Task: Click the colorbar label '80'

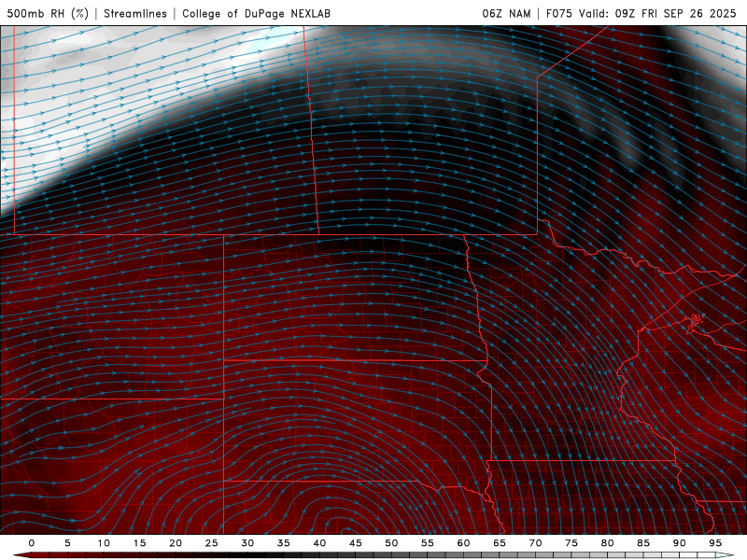Action: tap(608, 543)
